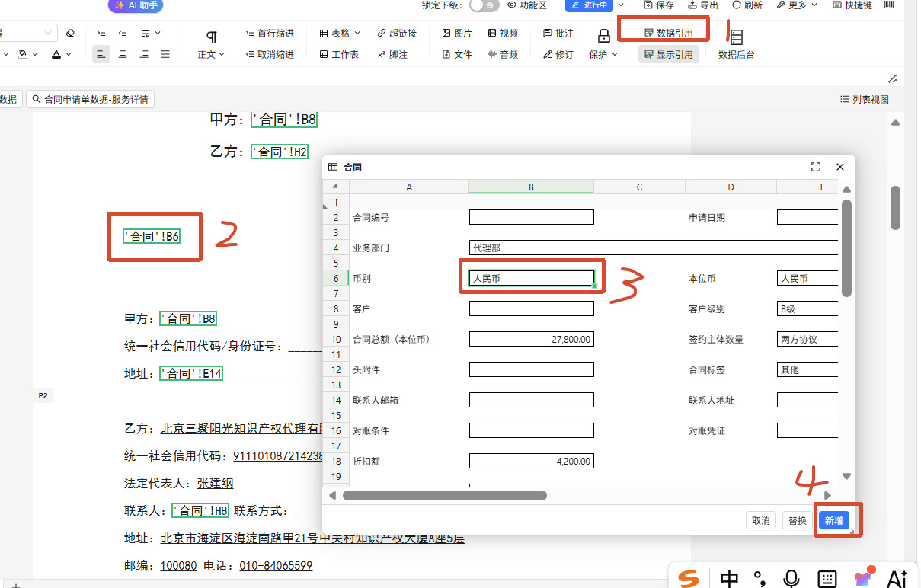Insert a hyperlink (超链接)
The image size is (921, 588).
[x=397, y=34]
